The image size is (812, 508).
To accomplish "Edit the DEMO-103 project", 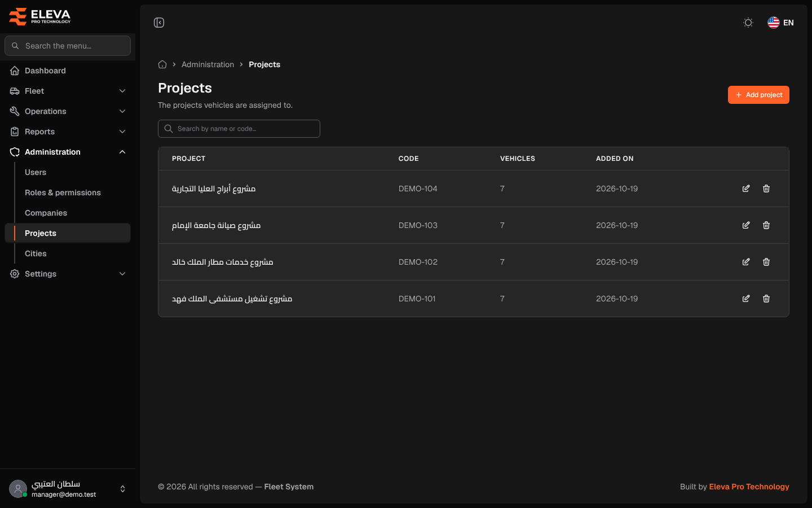I will [x=746, y=225].
